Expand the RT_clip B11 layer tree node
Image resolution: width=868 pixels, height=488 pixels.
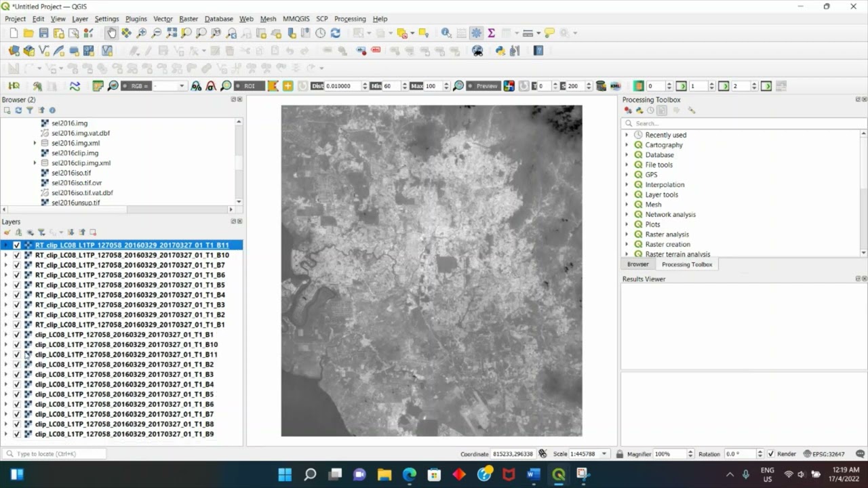point(6,245)
